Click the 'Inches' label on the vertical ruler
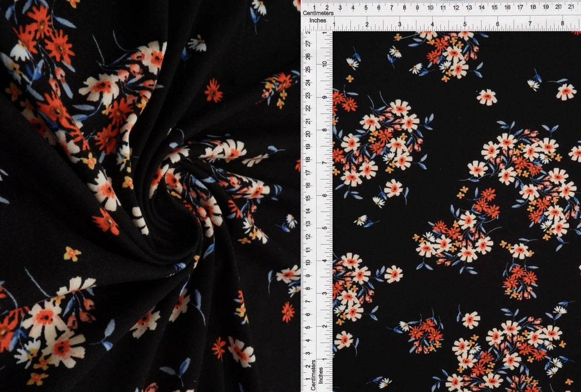Screen dimensions: 581x392 click(x=321, y=375)
